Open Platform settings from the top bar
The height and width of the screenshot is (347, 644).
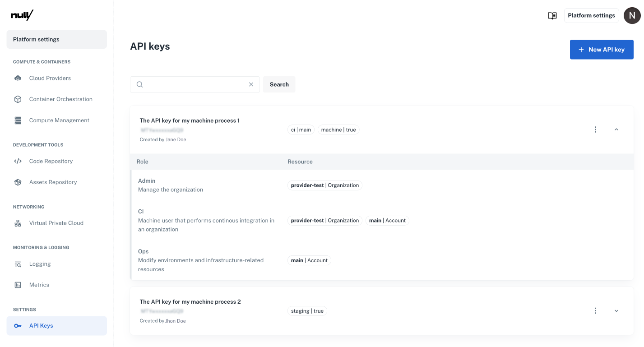[x=591, y=15]
